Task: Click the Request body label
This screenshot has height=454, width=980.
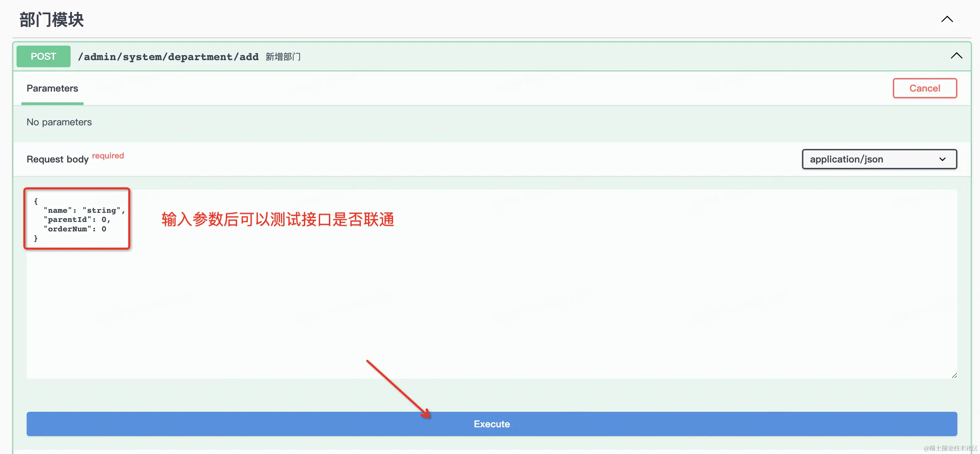Action: pyautogui.click(x=57, y=159)
